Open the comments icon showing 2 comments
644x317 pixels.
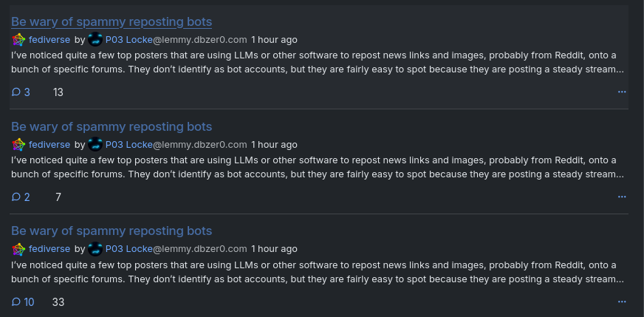(21, 197)
